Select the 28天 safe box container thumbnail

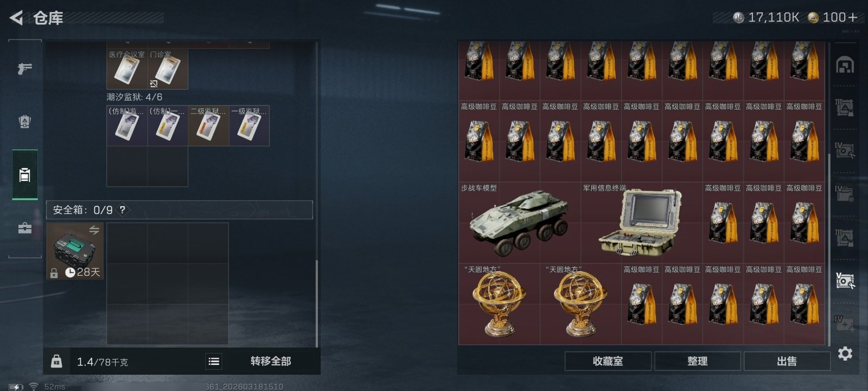[x=75, y=251]
